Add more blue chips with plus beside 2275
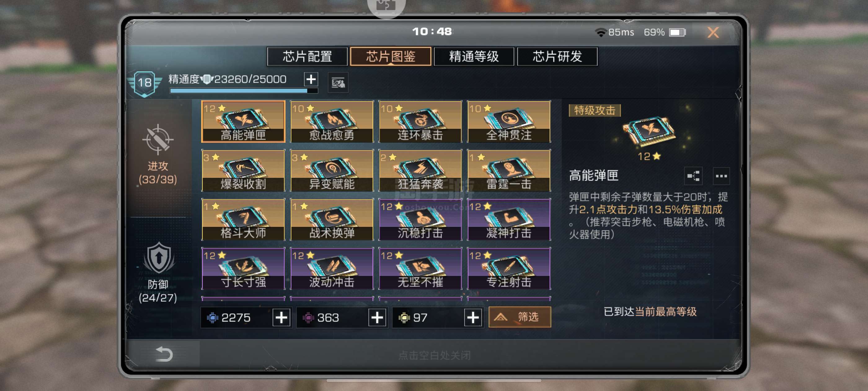Screen dimensions: 868x391 281,317
